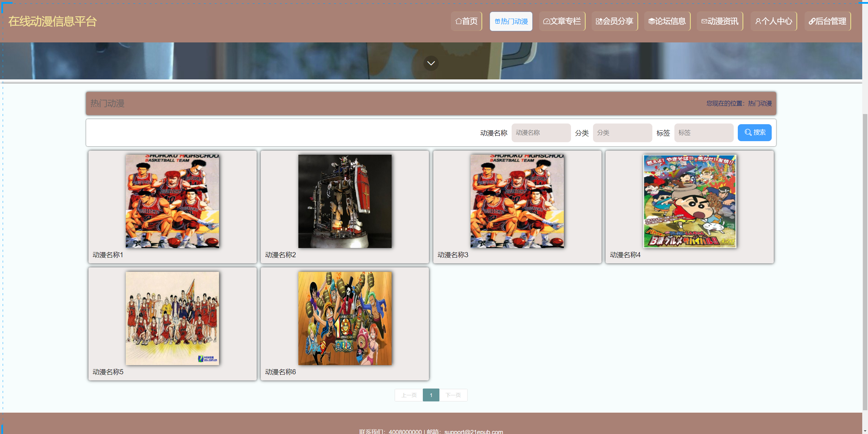This screenshot has height=434, width=868.
Task: Open 后台管理 nav item
Action: click(x=827, y=21)
